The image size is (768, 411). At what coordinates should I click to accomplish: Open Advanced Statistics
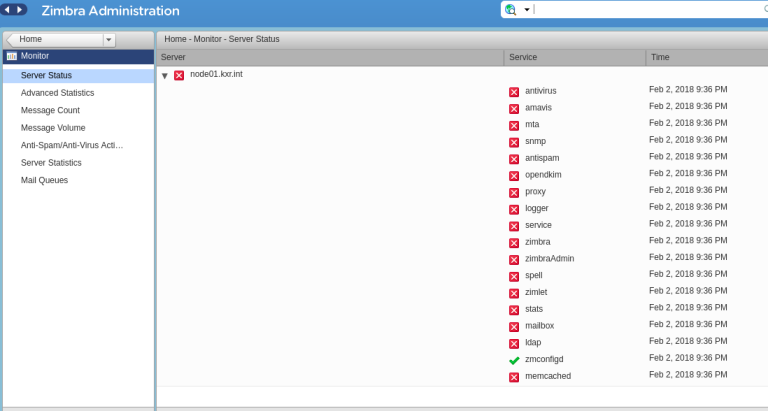click(x=57, y=93)
